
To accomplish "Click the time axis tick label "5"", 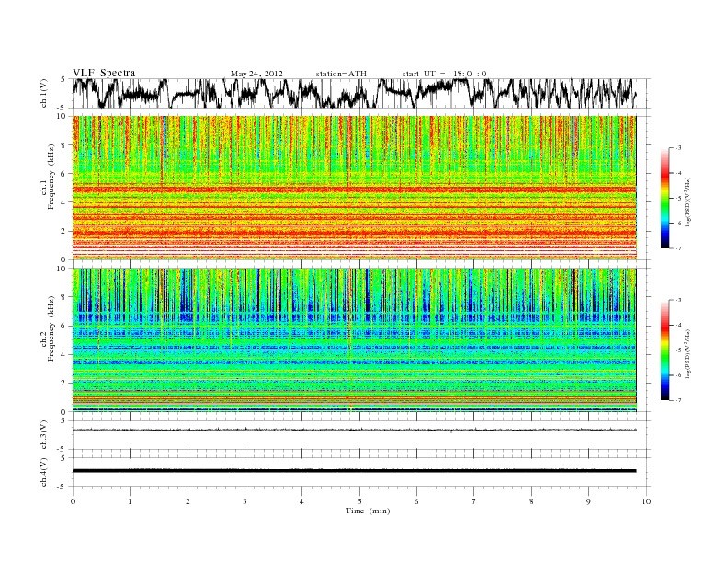I will click(359, 501).
